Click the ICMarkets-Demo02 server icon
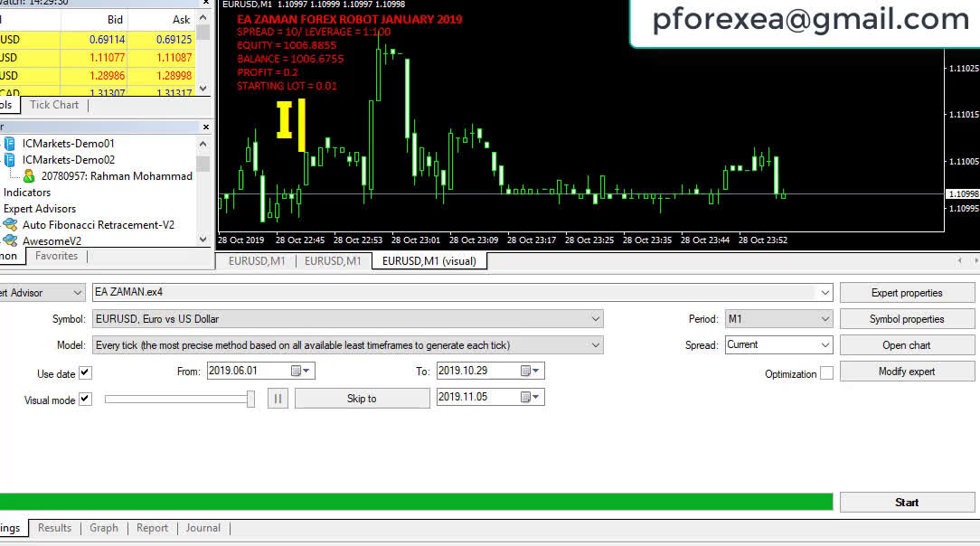 coord(9,160)
